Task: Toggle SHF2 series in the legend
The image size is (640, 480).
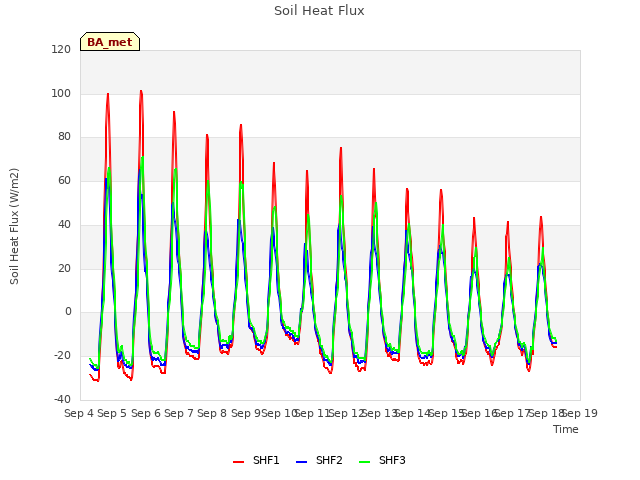Action: [319, 460]
